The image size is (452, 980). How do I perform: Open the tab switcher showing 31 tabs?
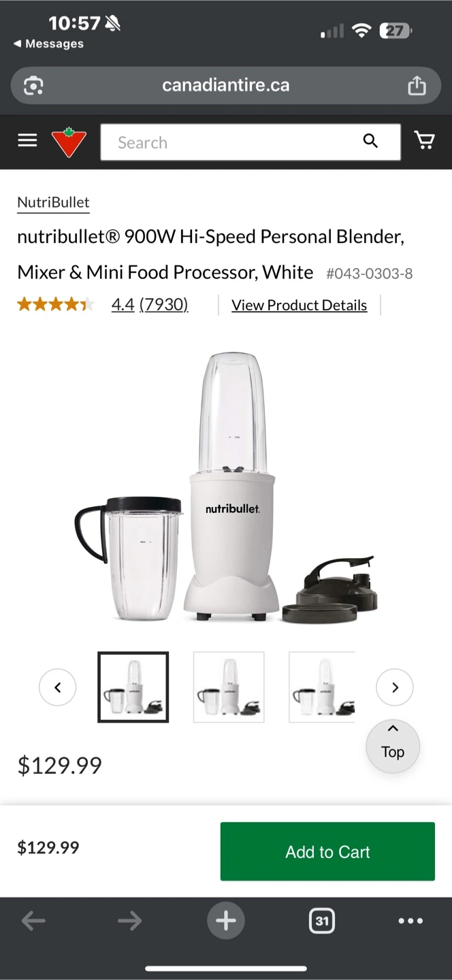tap(321, 921)
